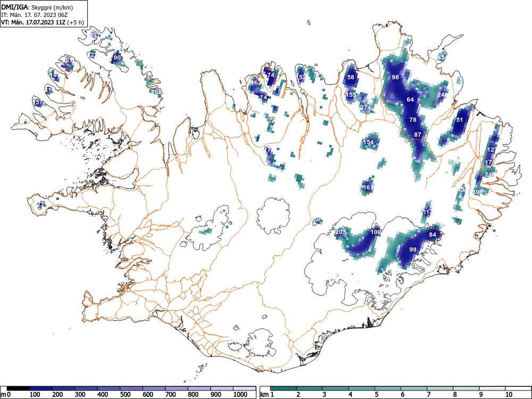The height and width of the screenshot is (399, 532).
Task: Click visibility value 706 on map
Action: tap(156, 92)
